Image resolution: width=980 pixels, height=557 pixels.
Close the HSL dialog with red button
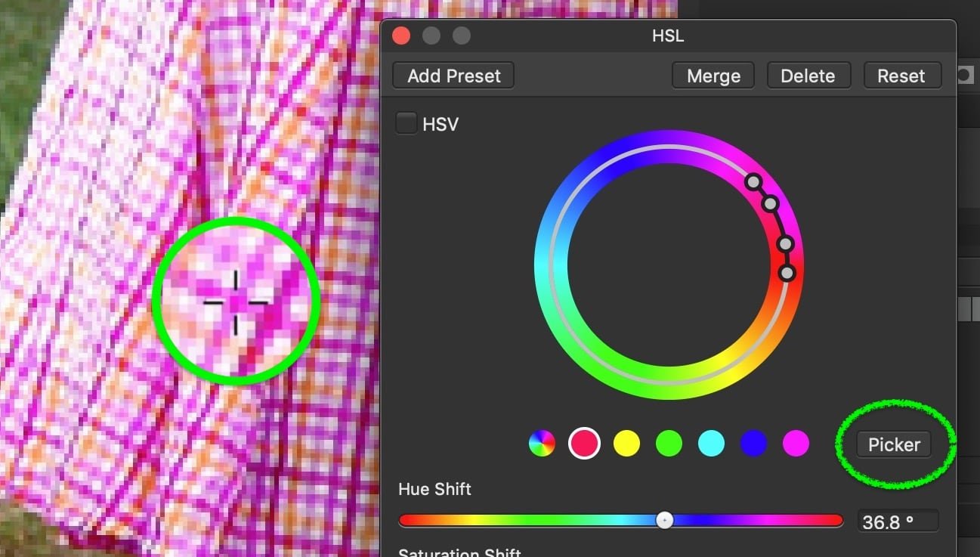(401, 36)
